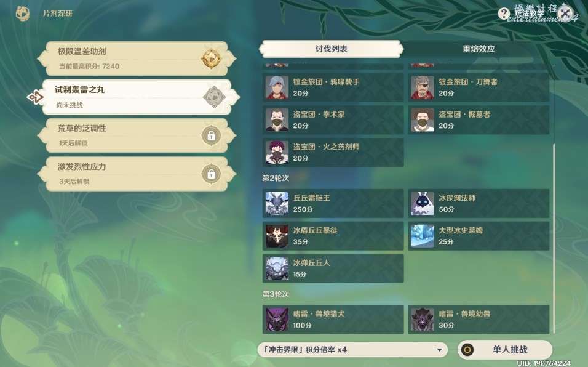Image resolution: width=588 pixels, height=367 pixels.
Task: Select the 试制轰雷之丸 stage entry
Action: tap(141, 97)
